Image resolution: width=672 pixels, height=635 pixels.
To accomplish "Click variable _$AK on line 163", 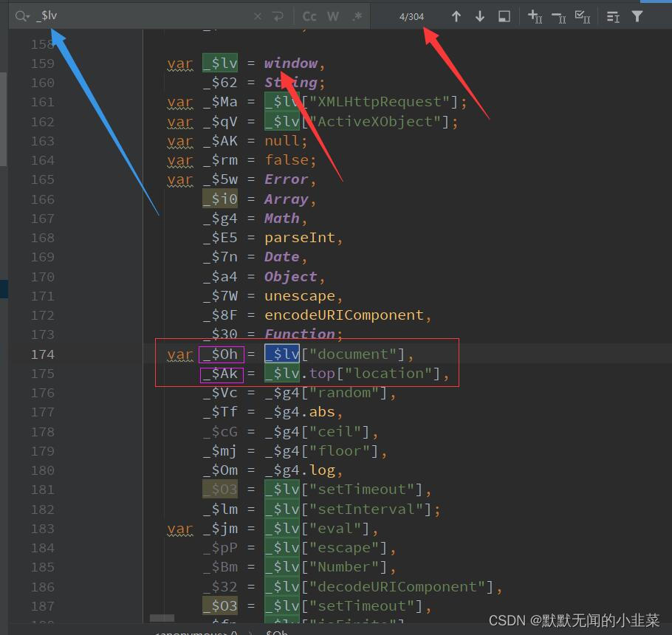I will click(220, 141).
